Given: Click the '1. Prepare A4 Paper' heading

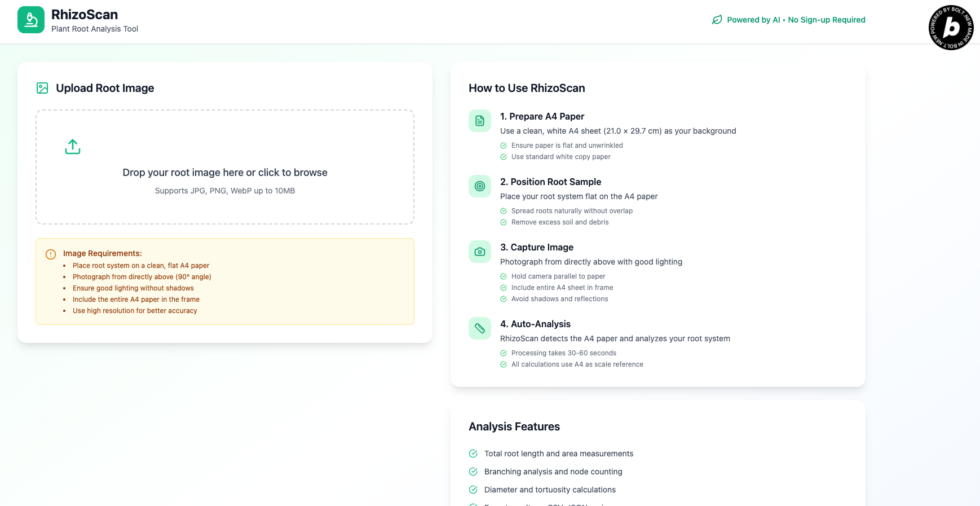Looking at the screenshot, I should (x=542, y=116).
